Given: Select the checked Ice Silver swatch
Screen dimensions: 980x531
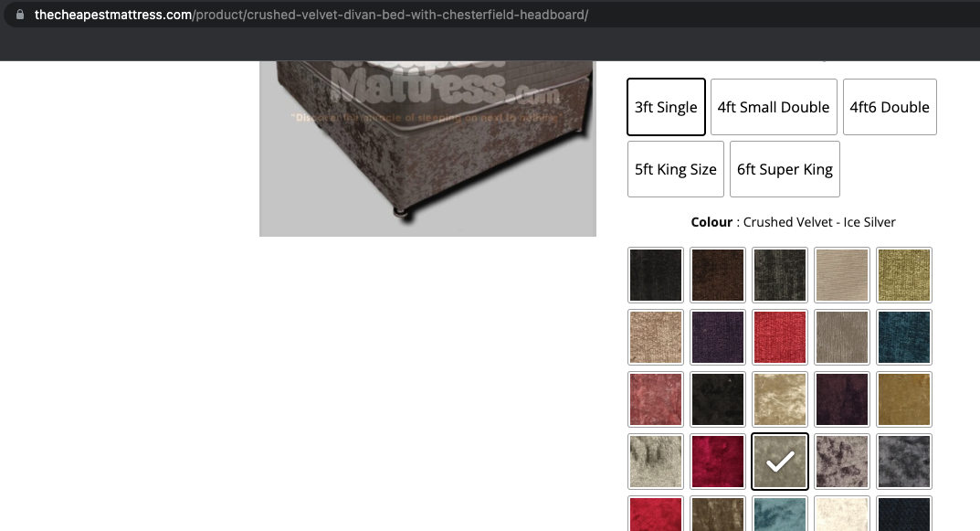Looking at the screenshot, I should click(x=780, y=462).
